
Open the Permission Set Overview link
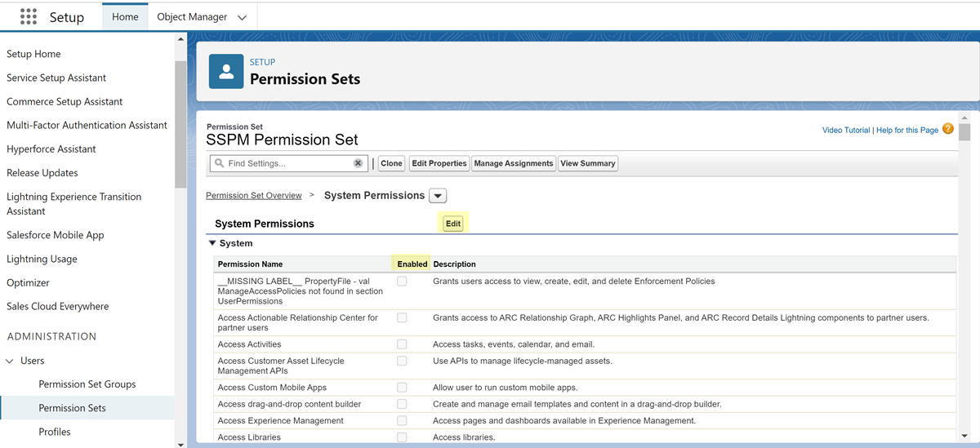click(x=254, y=196)
